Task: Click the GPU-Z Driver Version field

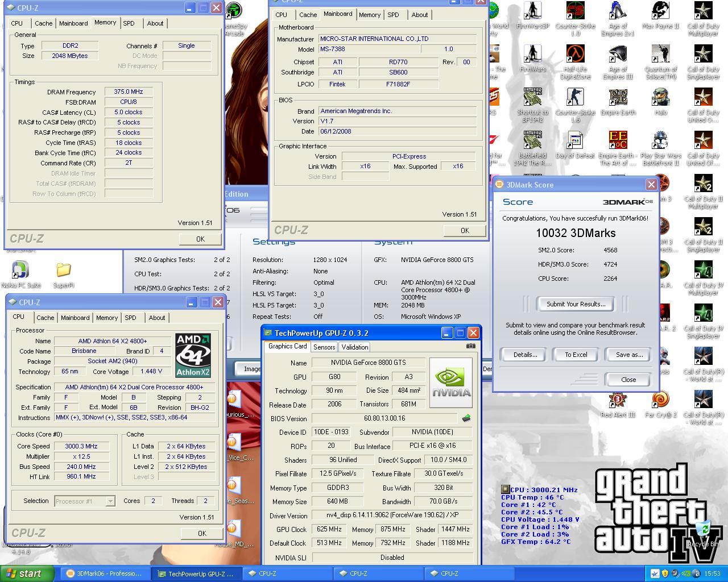Action: pyautogui.click(x=392, y=515)
